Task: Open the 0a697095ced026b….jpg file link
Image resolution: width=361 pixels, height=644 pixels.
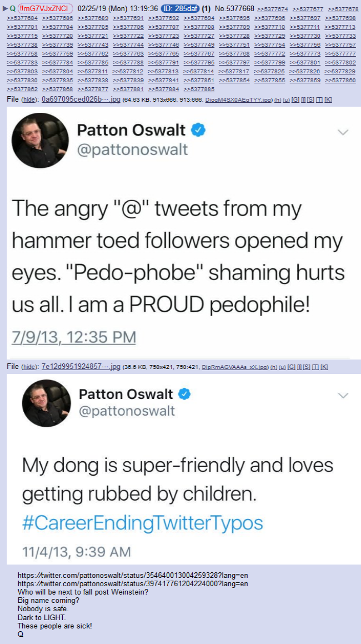Action: click(x=81, y=100)
